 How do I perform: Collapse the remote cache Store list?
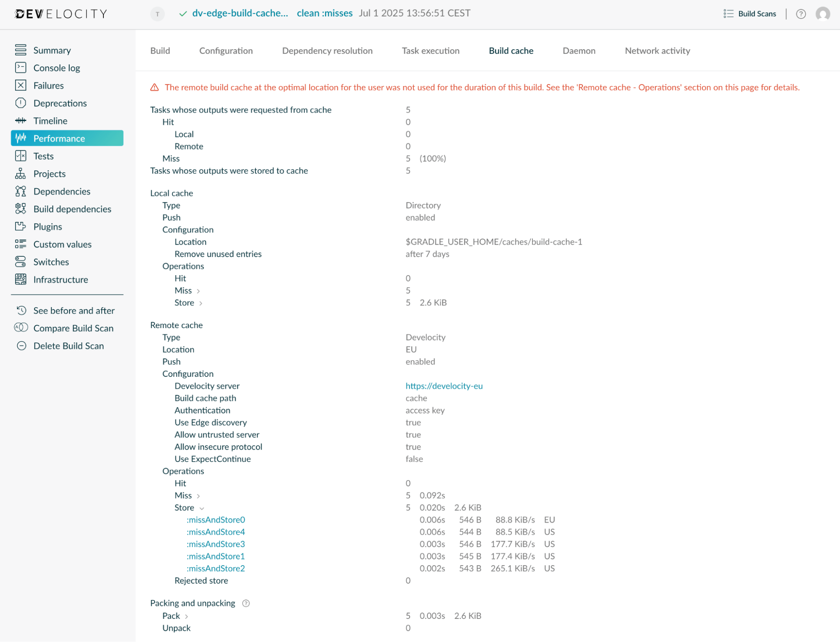coord(202,508)
